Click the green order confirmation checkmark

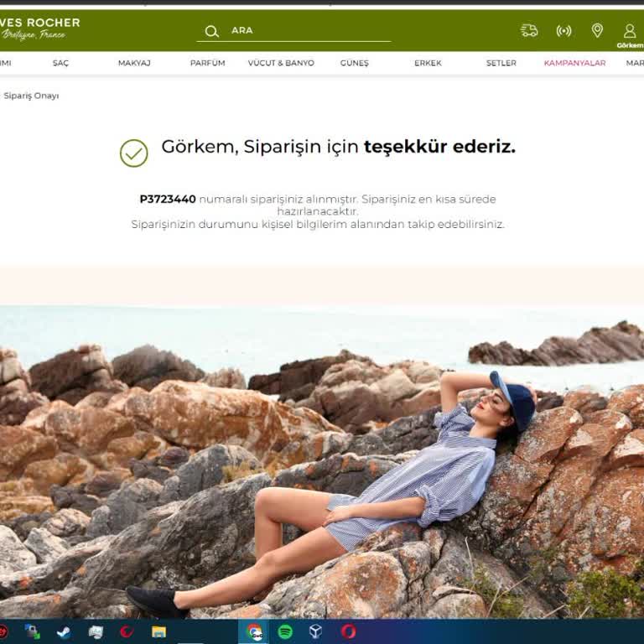(x=134, y=153)
